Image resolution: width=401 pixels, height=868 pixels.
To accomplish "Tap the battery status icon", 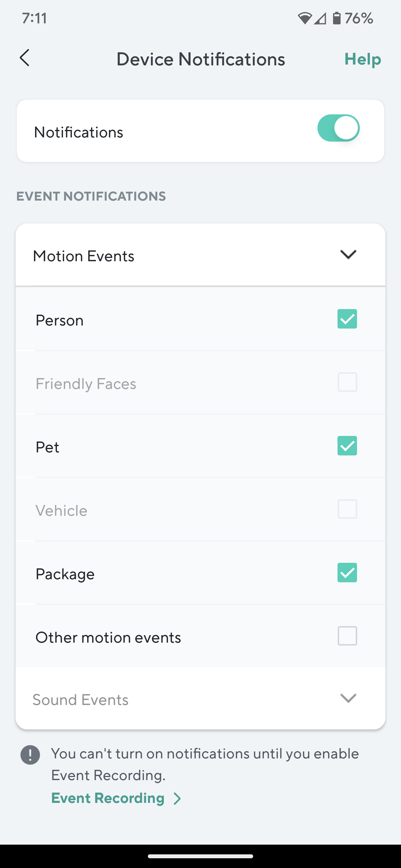I will point(336,18).
